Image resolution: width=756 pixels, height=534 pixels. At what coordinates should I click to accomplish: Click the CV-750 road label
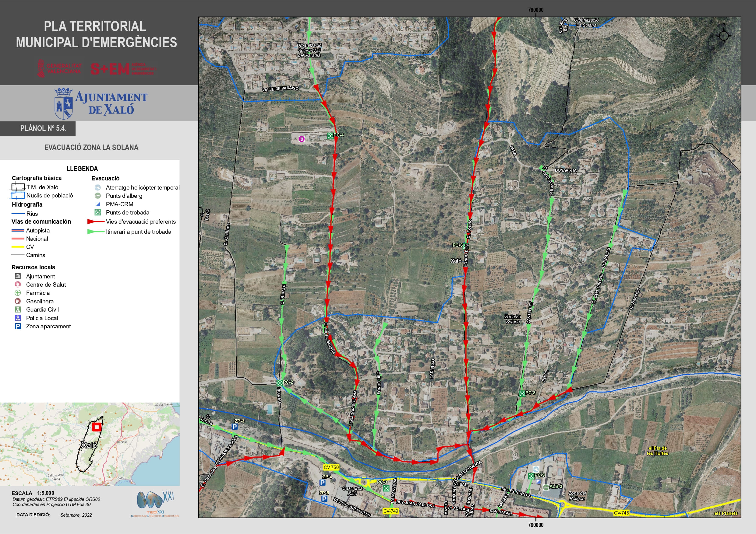click(331, 467)
